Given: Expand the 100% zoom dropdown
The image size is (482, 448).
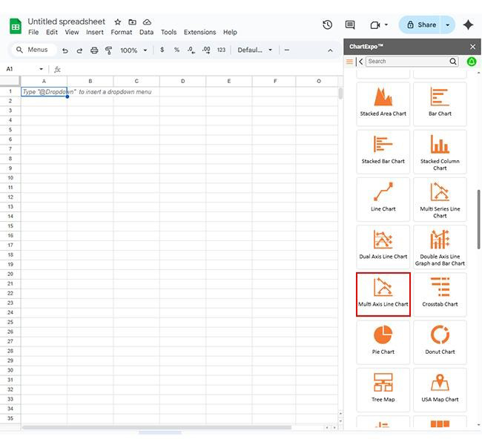Looking at the screenshot, I should [134, 50].
